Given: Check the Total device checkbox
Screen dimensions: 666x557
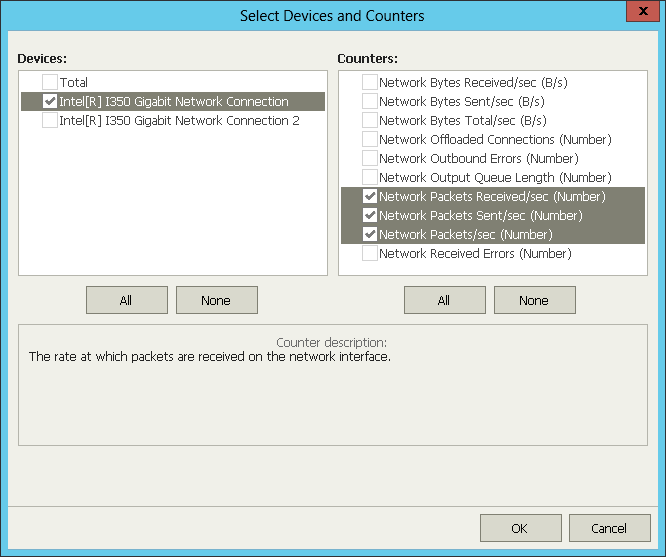Looking at the screenshot, I should coord(50,82).
